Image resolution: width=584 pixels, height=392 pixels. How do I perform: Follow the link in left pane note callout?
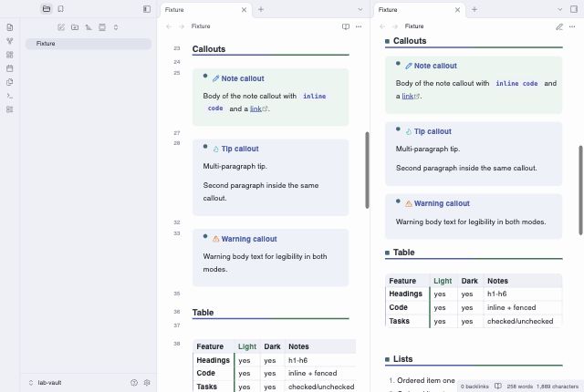click(255, 109)
